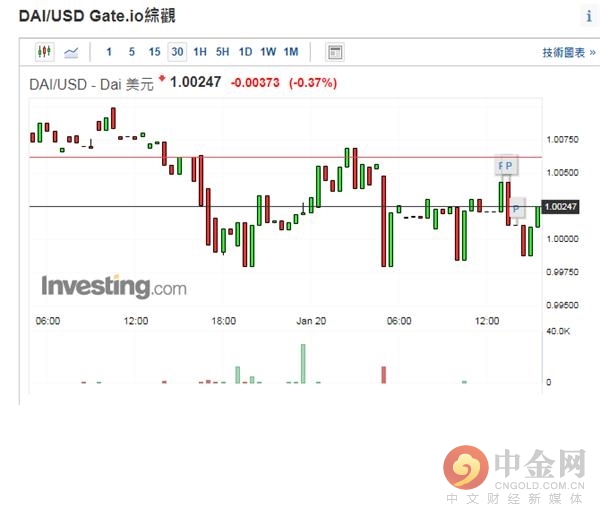Select the 5 minute interval

(132, 52)
